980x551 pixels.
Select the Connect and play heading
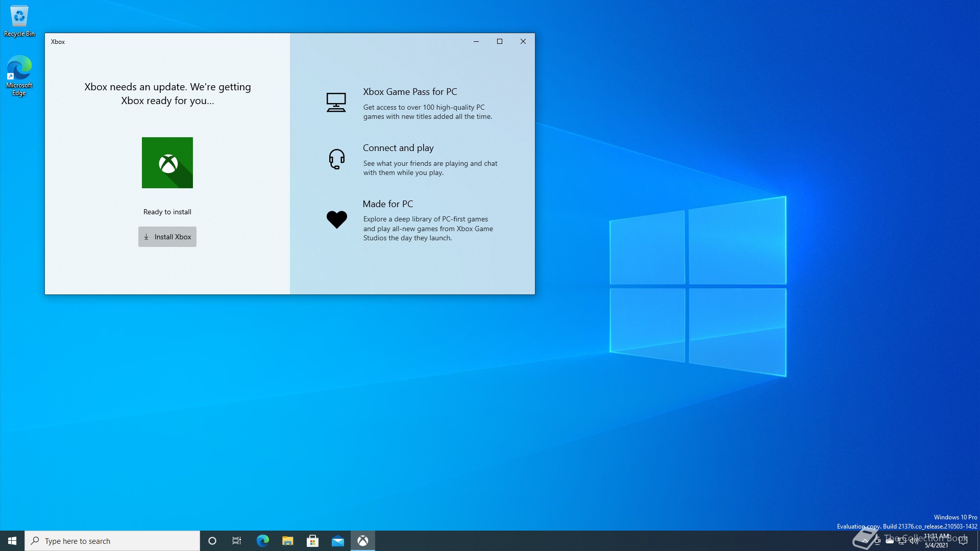[x=398, y=148]
